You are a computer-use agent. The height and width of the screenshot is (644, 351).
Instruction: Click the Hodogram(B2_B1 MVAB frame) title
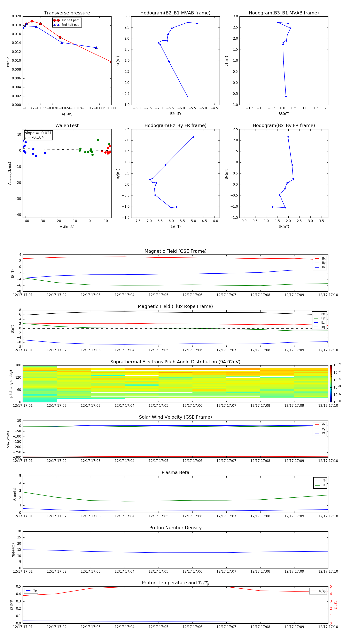(175, 13)
